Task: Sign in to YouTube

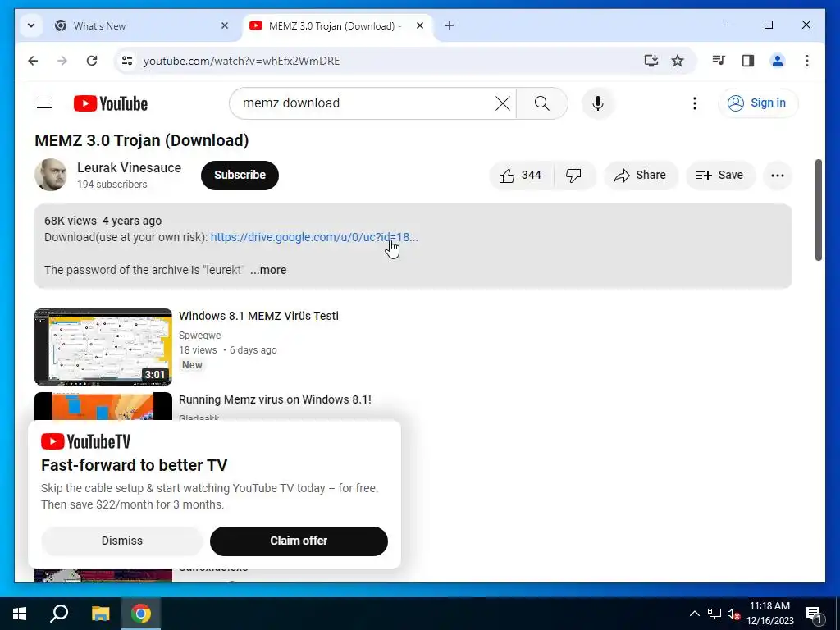Action: [757, 103]
